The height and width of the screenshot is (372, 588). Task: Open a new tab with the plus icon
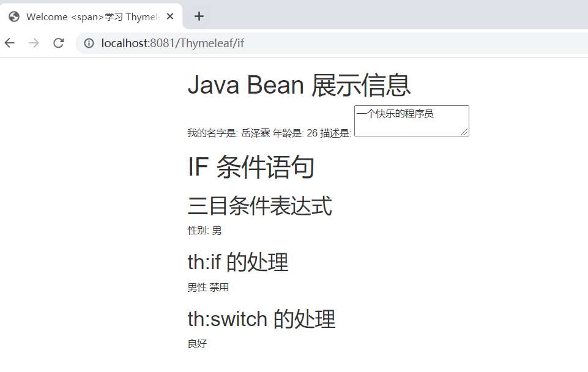pyautogui.click(x=198, y=16)
